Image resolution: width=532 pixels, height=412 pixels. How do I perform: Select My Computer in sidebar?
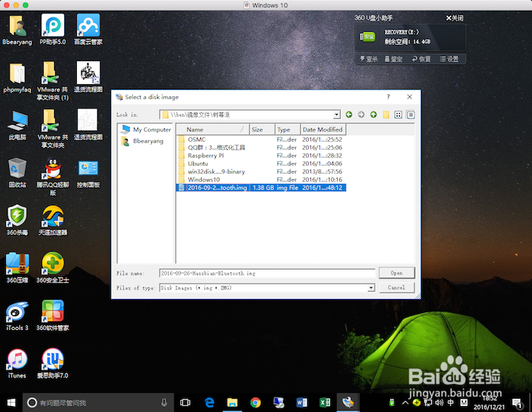coord(146,129)
